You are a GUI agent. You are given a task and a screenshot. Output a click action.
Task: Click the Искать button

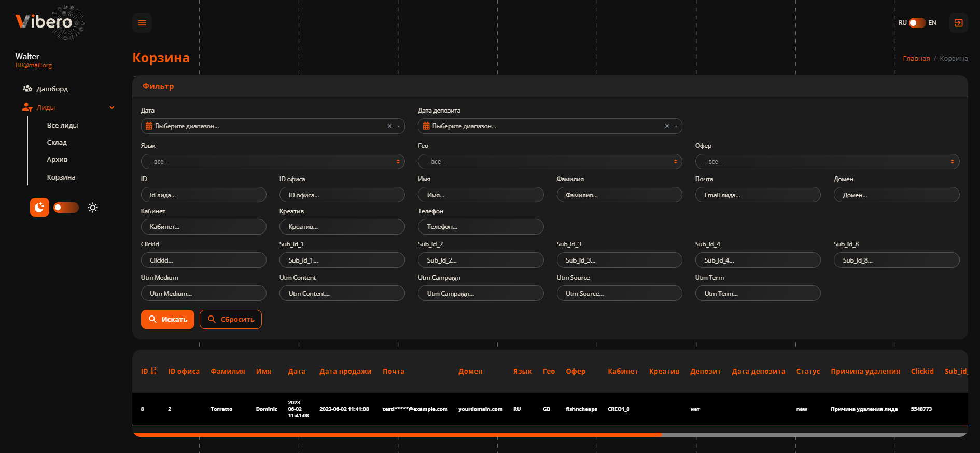[x=167, y=320]
